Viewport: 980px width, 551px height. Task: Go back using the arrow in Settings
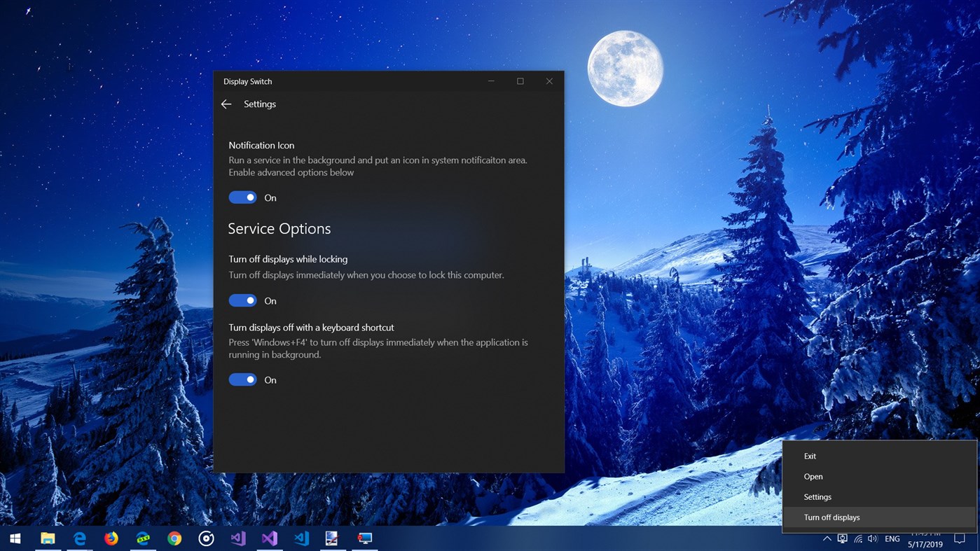(226, 104)
